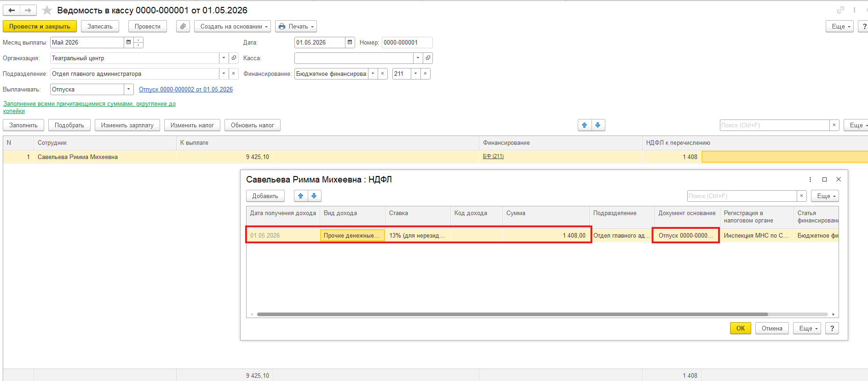Open top-right Еще menu
The width and height of the screenshot is (868, 381).
coord(840,26)
